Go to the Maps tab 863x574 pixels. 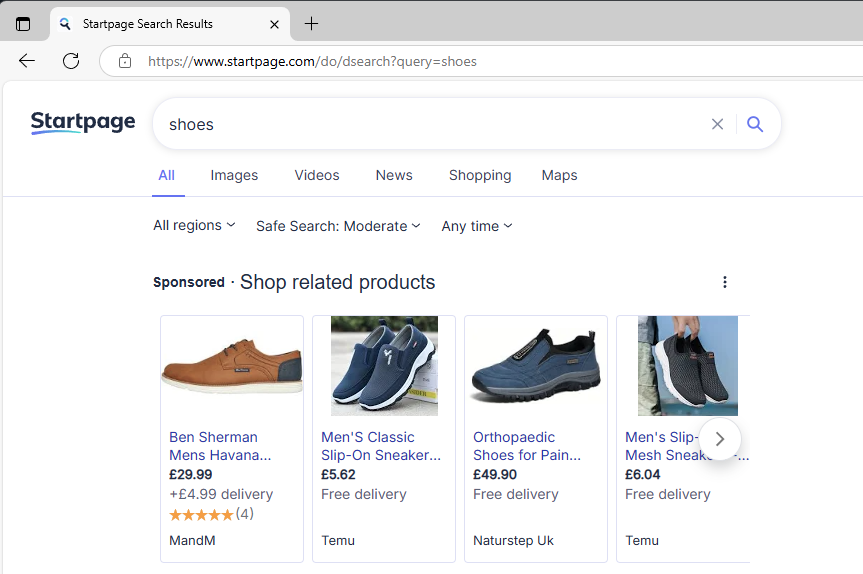pos(559,175)
